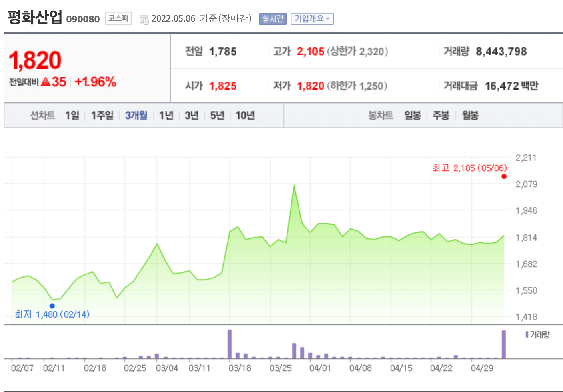Click the open price 1,825

point(223,86)
